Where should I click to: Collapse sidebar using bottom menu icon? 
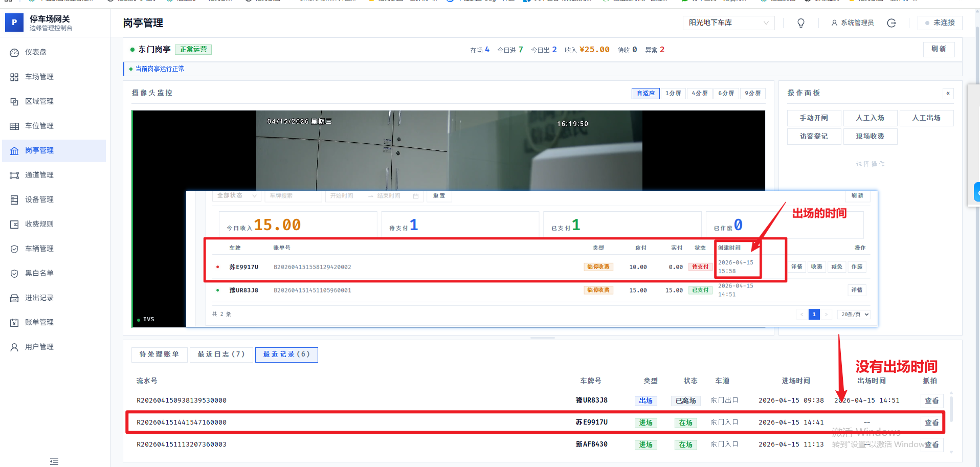click(x=54, y=461)
